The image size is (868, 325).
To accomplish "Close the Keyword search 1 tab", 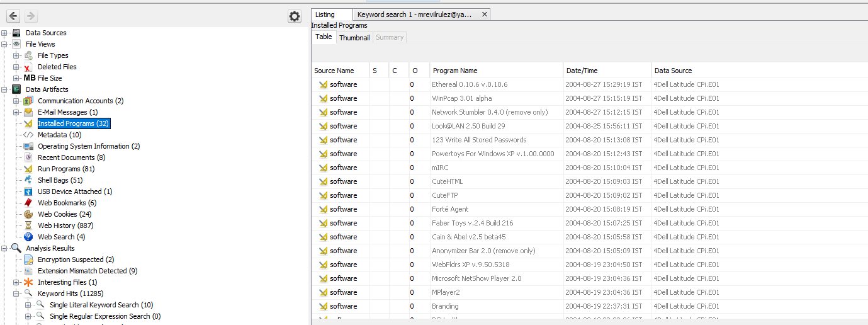I will pos(484,14).
